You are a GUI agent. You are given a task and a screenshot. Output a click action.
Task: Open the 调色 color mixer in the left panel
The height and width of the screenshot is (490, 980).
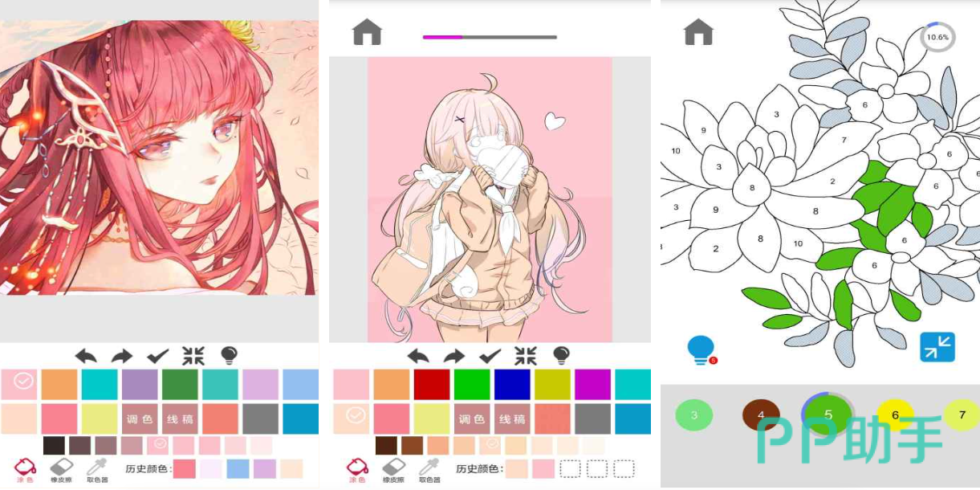pos(140,419)
